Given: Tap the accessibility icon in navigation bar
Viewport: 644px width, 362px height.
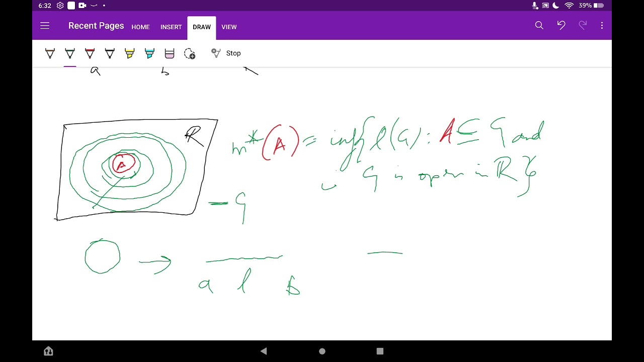Looking at the screenshot, I should coord(48,351).
